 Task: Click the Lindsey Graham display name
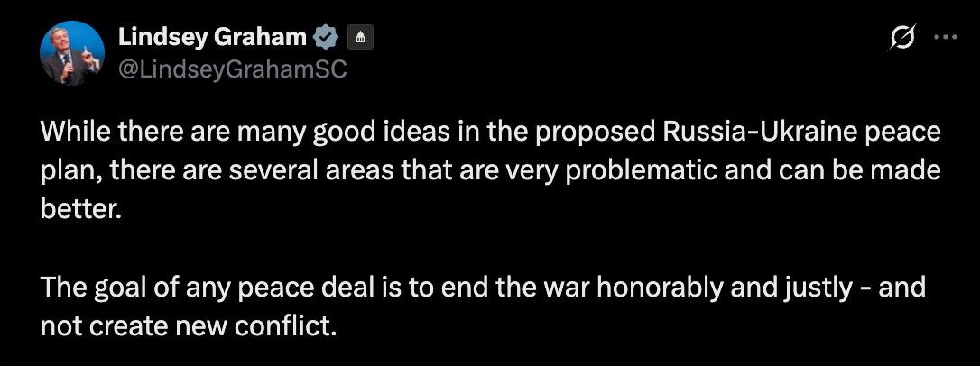point(212,37)
